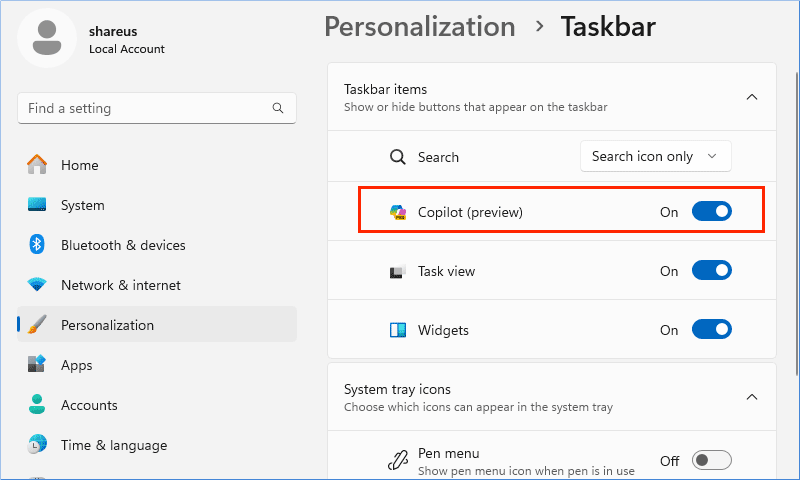Click the System tray icons heading text
The width and height of the screenshot is (800, 480).
(x=397, y=389)
